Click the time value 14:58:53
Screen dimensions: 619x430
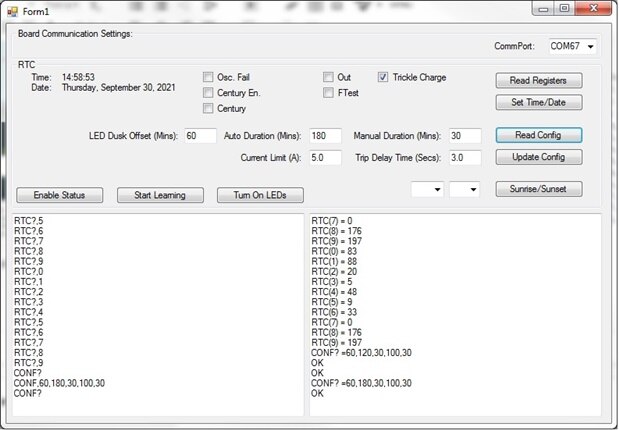point(78,77)
